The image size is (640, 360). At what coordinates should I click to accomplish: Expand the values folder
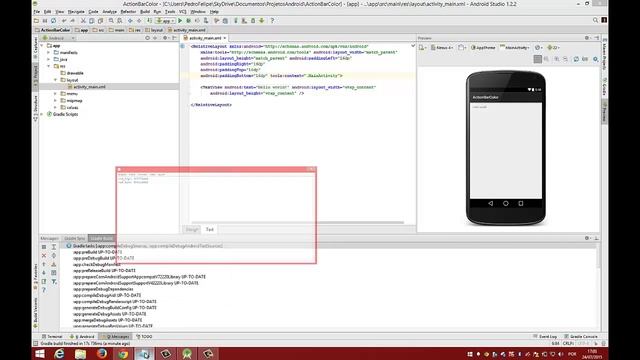click(56, 107)
